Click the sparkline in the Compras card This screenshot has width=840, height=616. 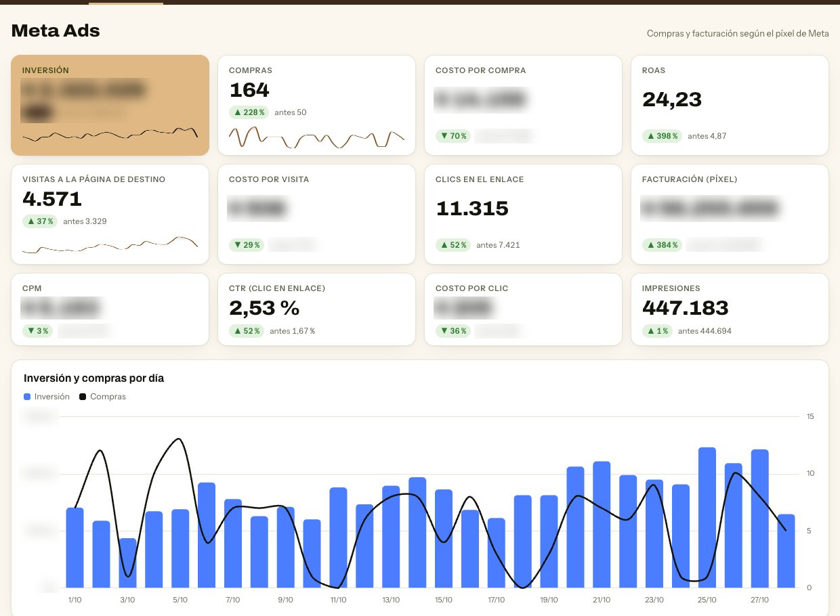[x=316, y=137]
